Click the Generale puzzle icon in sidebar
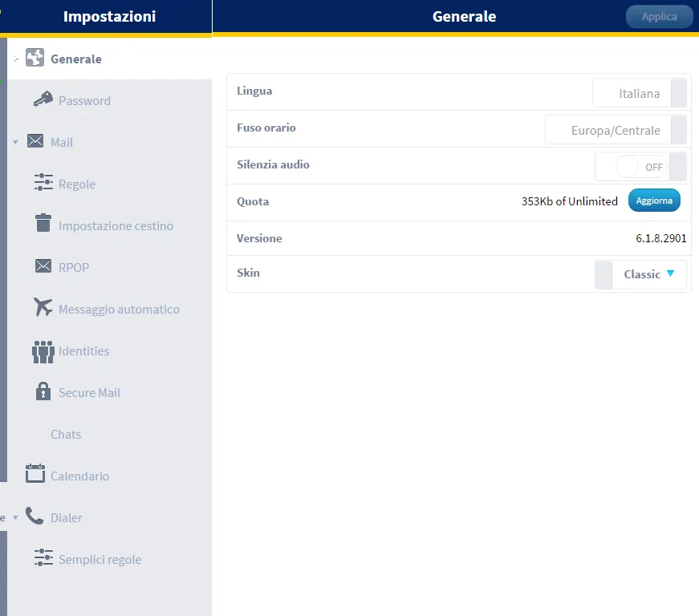Screen dimensions: 699x616 tap(35, 59)
